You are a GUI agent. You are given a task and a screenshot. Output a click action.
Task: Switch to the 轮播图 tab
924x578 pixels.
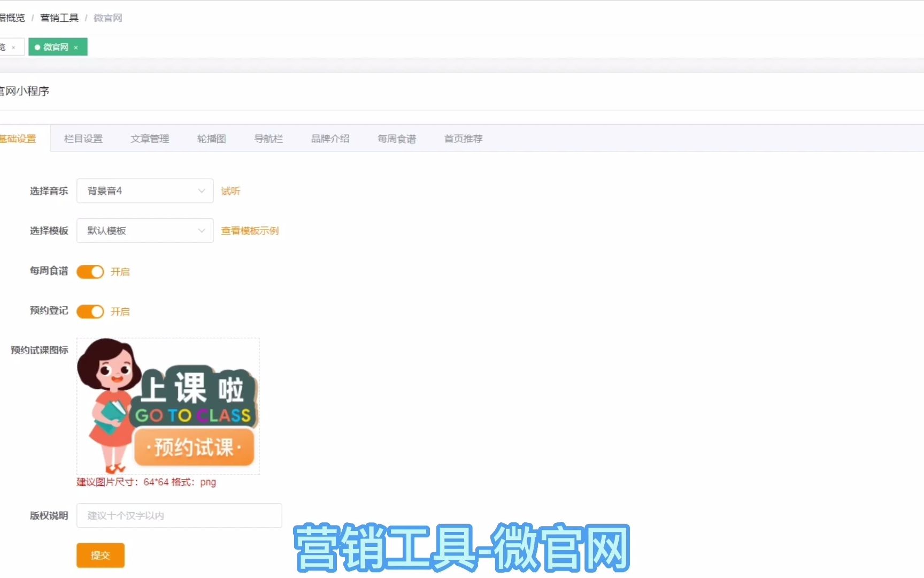[x=211, y=138]
